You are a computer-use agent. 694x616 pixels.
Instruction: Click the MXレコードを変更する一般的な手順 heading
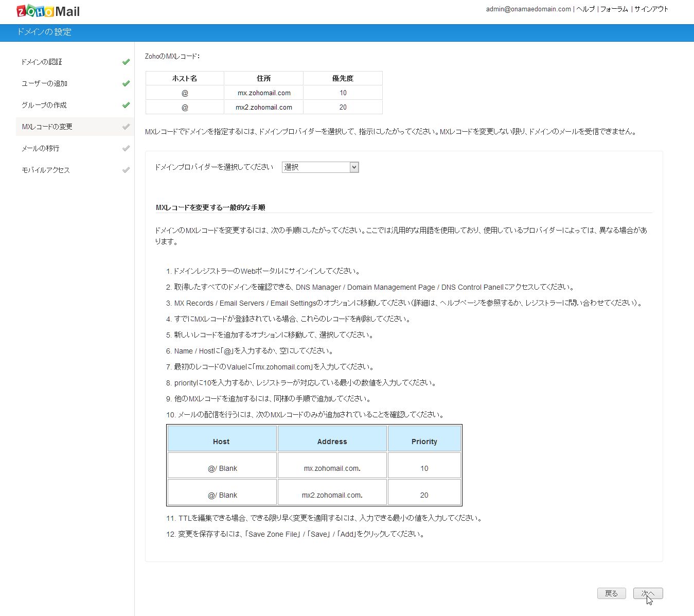pos(210,207)
